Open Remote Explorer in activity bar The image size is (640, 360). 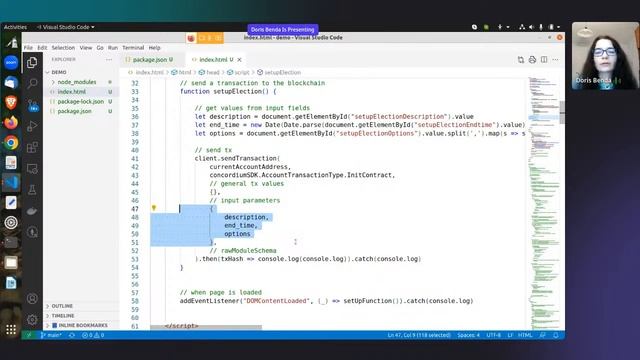pos(32,169)
